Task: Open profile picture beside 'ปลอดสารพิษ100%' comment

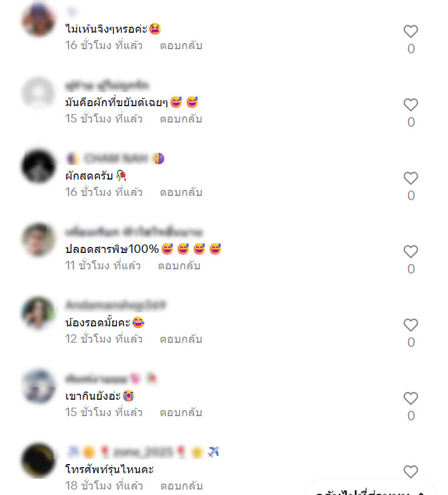Action: (x=38, y=239)
